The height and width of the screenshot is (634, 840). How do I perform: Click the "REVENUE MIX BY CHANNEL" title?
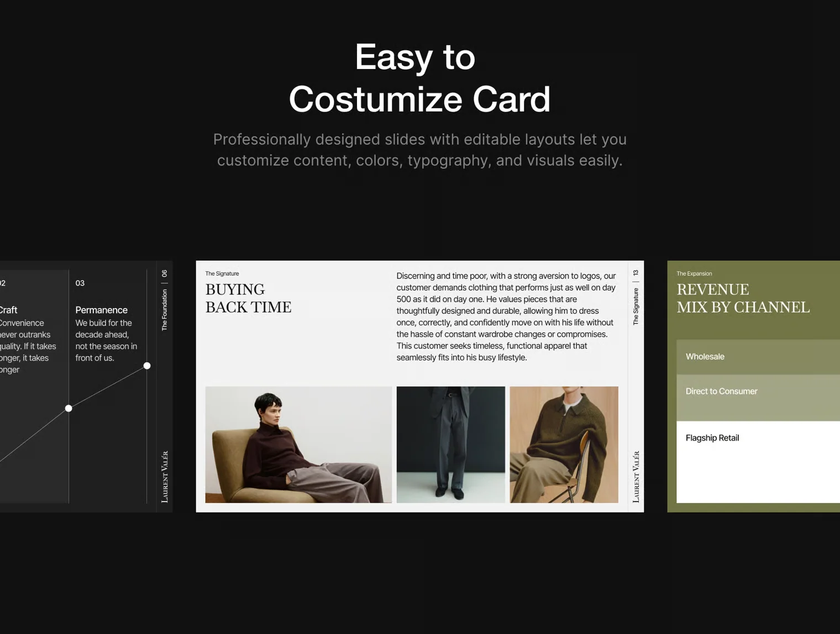click(743, 298)
